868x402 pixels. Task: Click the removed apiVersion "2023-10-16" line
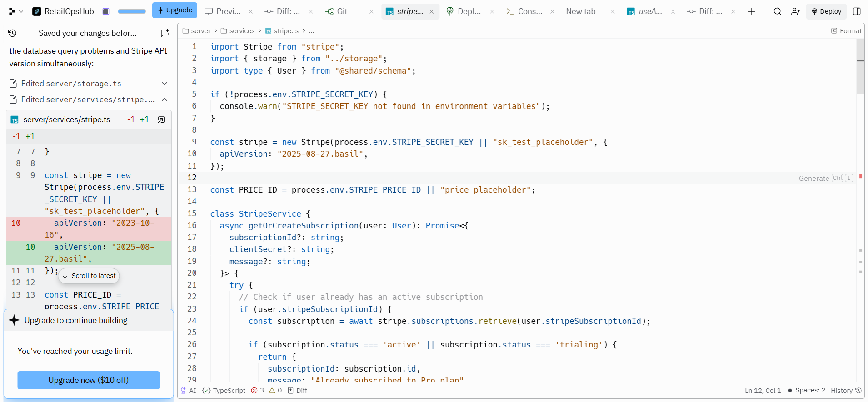(x=89, y=229)
